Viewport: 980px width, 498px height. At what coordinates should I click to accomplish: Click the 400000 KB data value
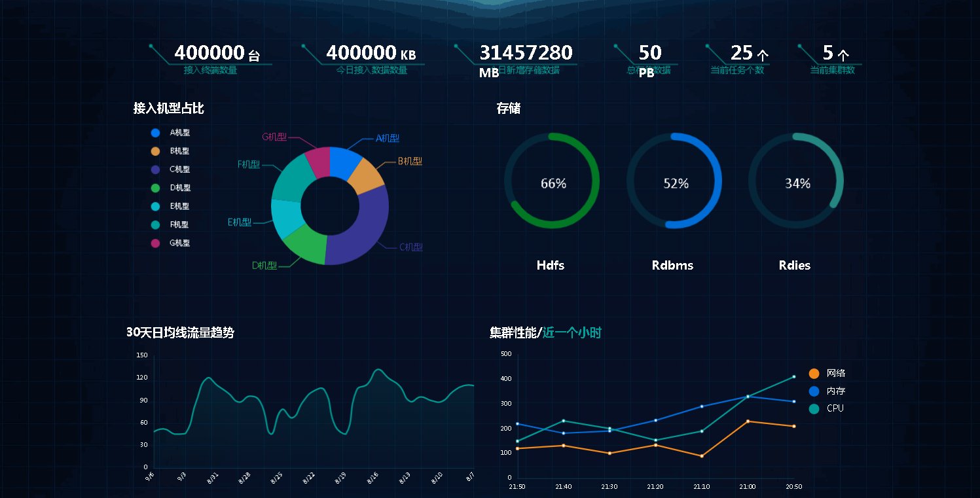coord(371,52)
